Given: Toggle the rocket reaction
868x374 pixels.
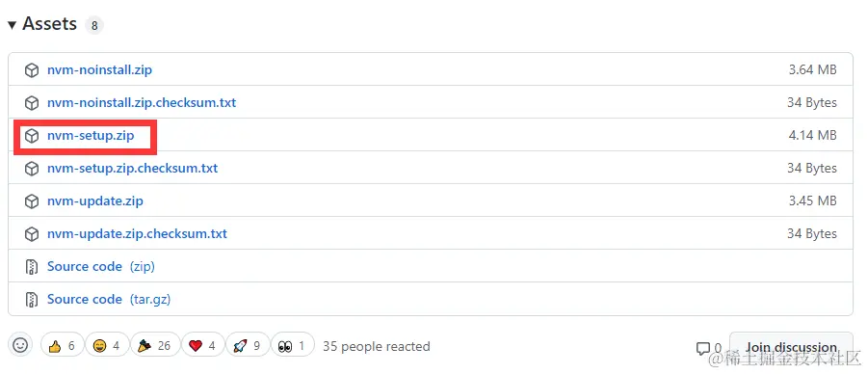Looking at the screenshot, I should tap(248, 345).
